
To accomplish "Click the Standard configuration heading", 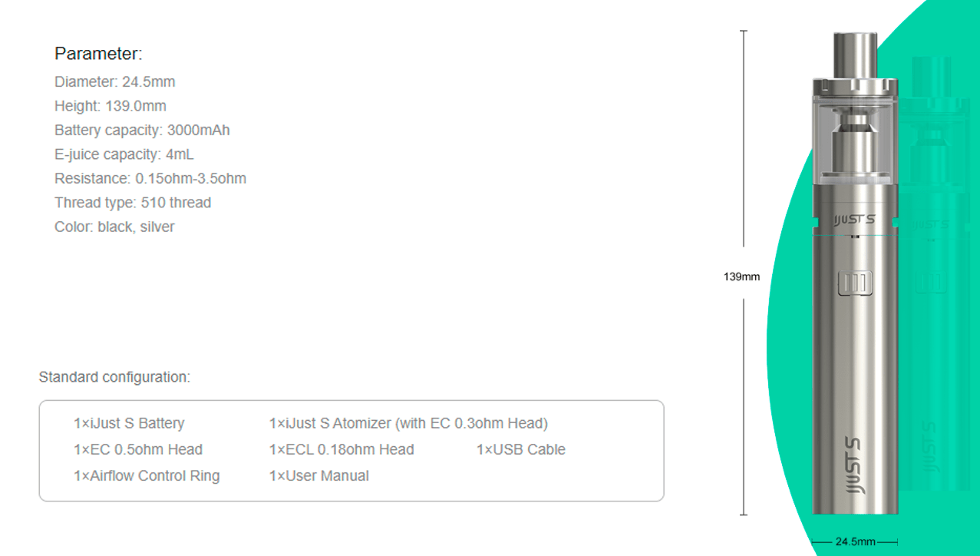I will coord(114,377).
